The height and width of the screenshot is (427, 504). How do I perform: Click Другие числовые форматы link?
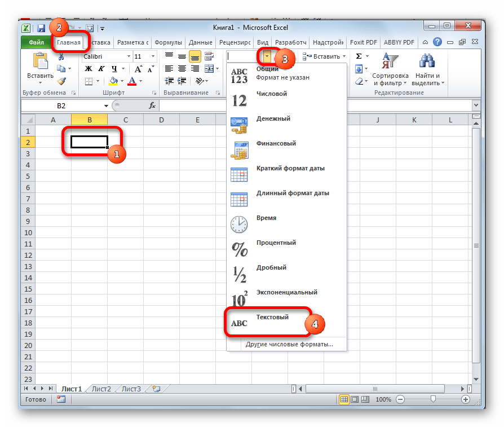(289, 344)
